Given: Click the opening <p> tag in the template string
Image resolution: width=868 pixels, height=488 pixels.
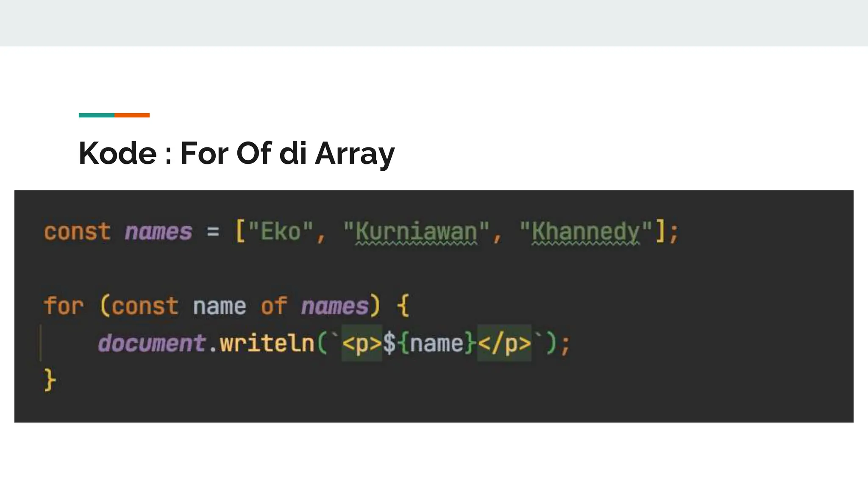Looking at the screenshot, I should pos(362,344).
